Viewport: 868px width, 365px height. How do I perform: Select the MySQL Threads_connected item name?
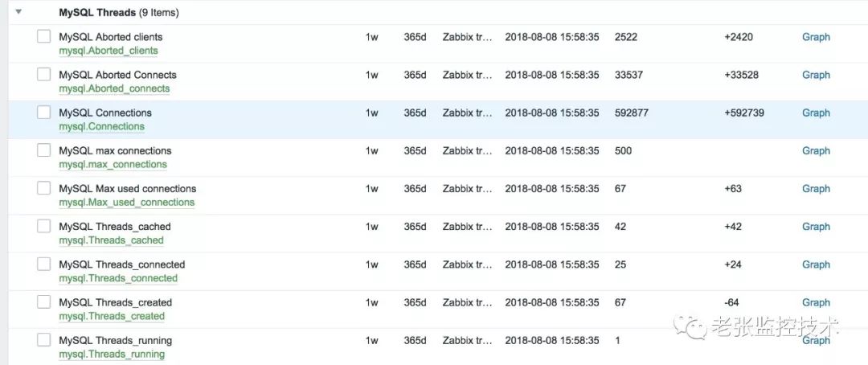point(122,265)
